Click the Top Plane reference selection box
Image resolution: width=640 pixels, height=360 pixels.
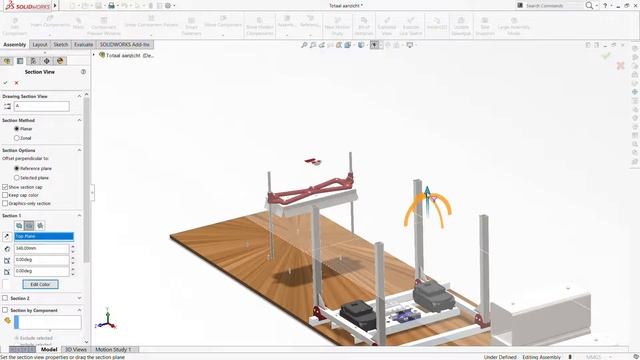44,236
